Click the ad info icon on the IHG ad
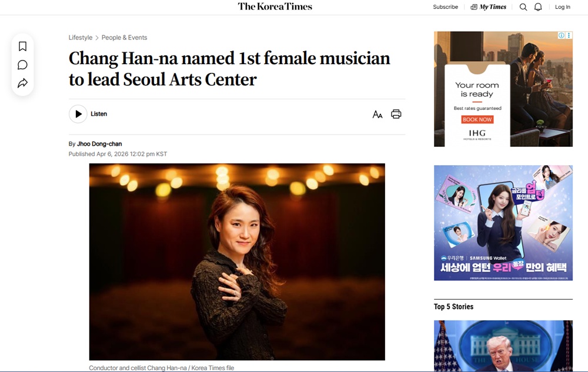Viewport: 588px width, 372px height. coord(562,36)
